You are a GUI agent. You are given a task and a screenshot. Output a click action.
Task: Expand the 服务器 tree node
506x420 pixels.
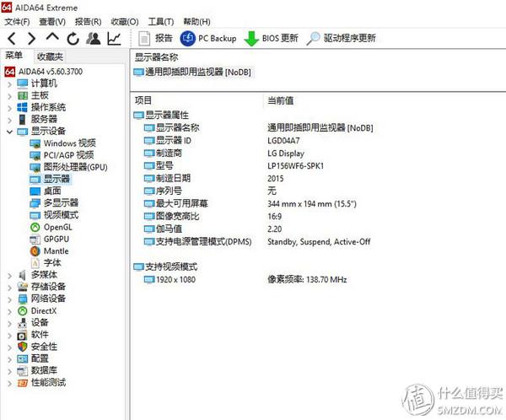click(x=9, y=120)
